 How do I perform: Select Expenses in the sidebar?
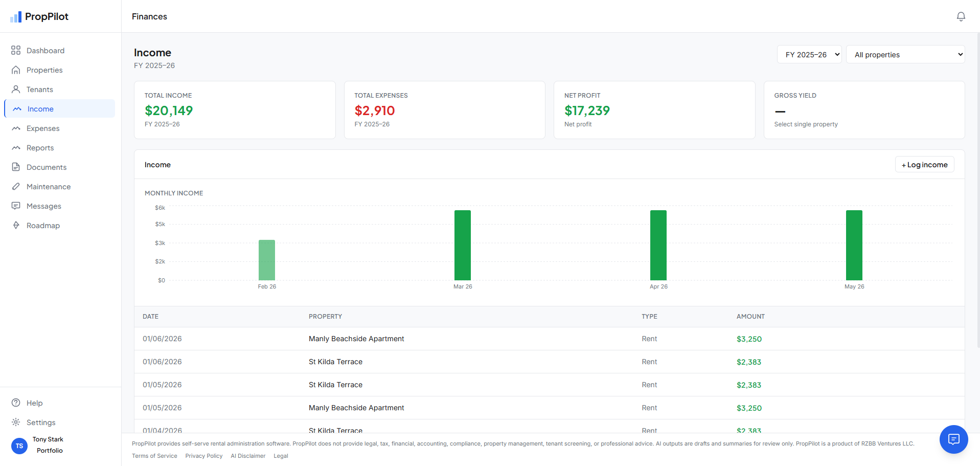[60, 128]
